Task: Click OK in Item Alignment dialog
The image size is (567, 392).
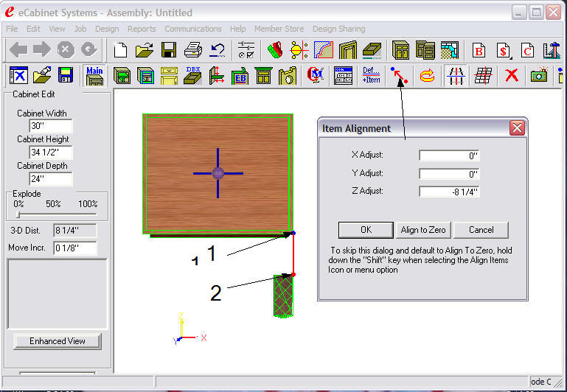Action: 366,230
